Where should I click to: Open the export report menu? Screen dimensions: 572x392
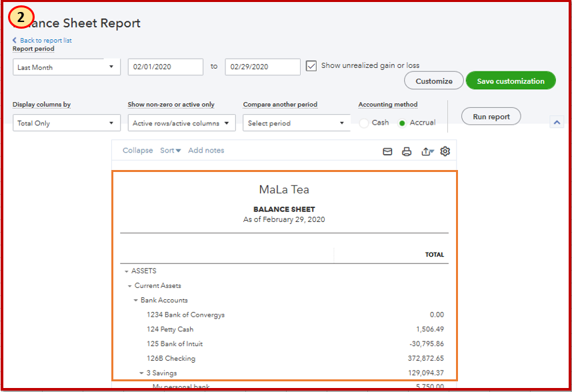(427, 151)
